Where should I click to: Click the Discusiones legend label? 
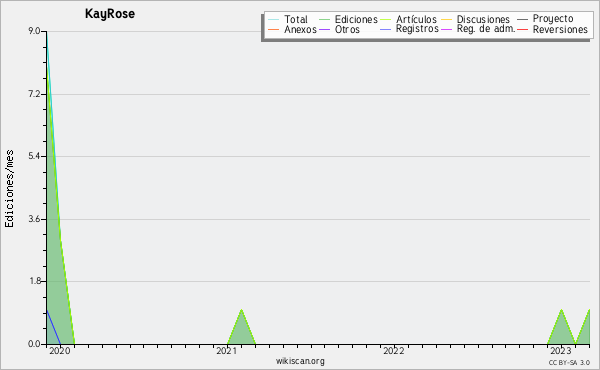pos(483,19)
